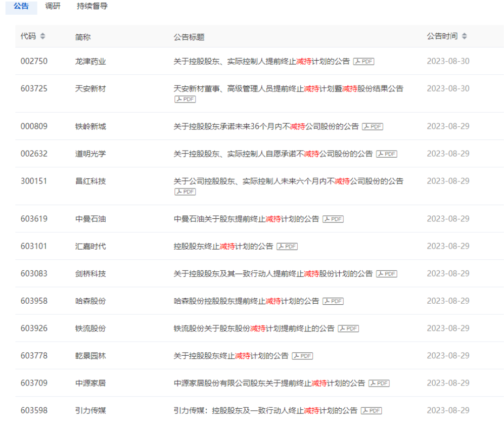Image resolution: width=504 pixels, height=426 pixels.
Task: Open PDF icon for 中曼石油 announcement
Action: (x=333, y=219)
